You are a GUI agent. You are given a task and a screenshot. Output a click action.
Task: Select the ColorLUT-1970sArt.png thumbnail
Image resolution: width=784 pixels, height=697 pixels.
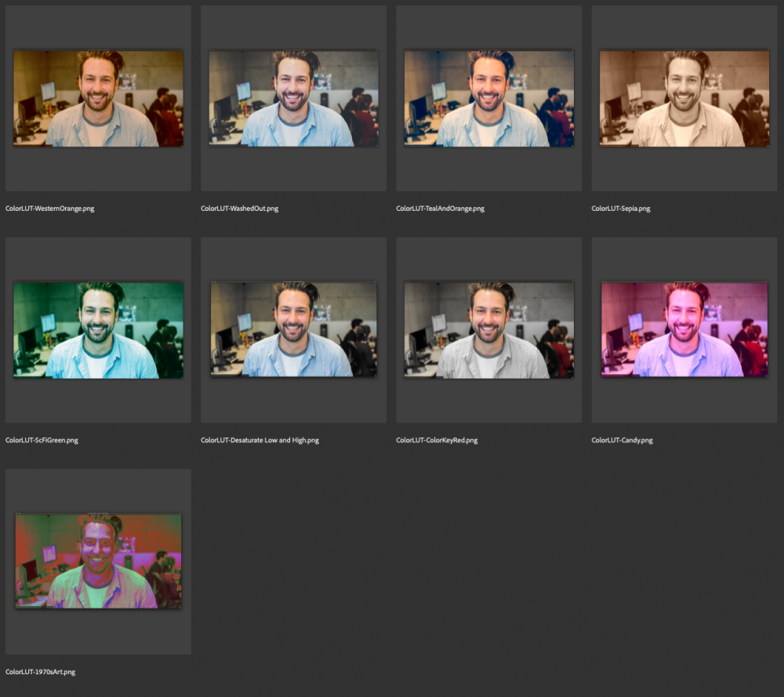point(98,561)
